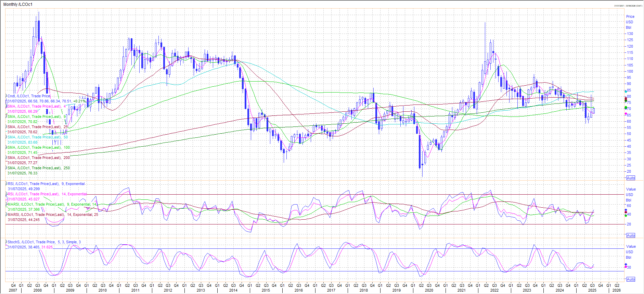Click the 20 label on the price axis
Viewport: 644px width, 294px height.
(x=629, y=171)
